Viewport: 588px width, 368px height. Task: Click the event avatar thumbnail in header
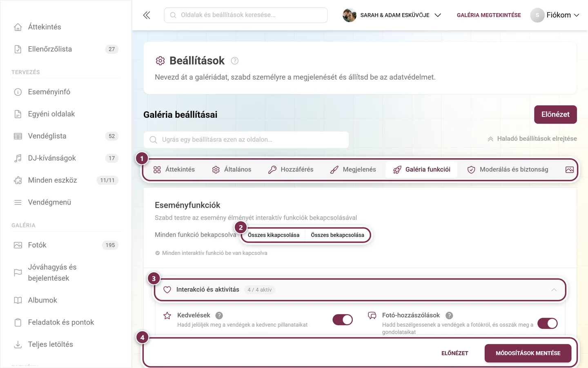point(349,15)
